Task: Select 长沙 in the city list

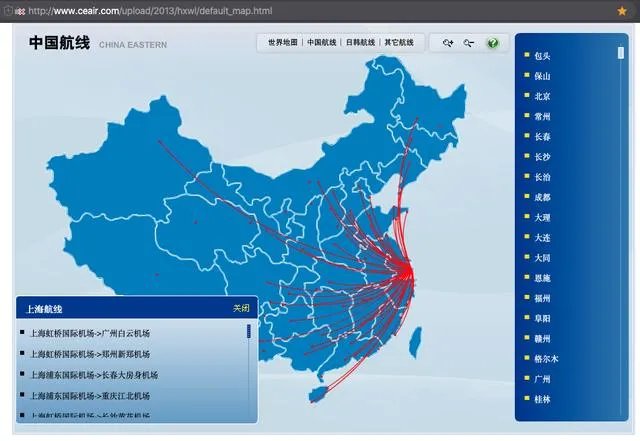Action: pos(542,157)
